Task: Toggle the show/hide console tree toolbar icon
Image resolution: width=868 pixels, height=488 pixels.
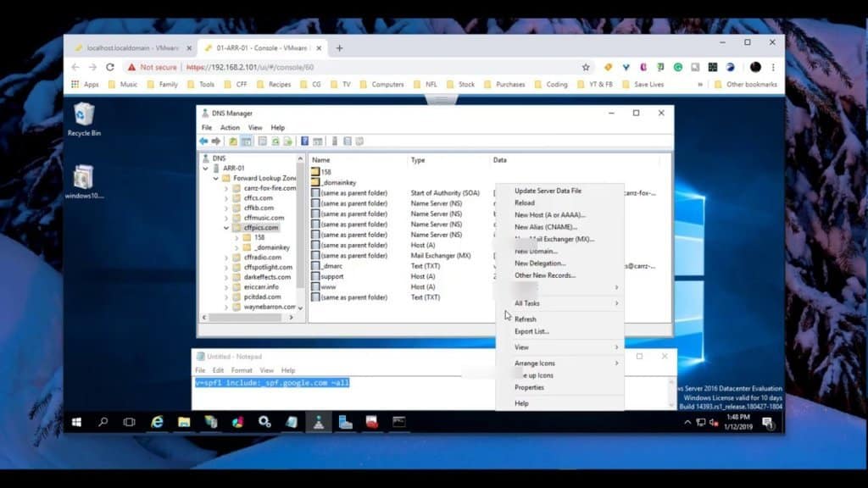Action: pos(247,141)
